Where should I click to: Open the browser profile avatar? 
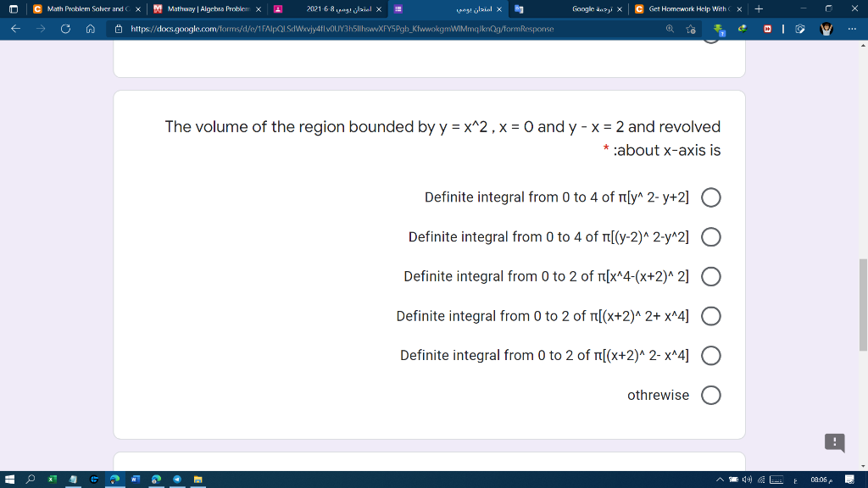826,29
